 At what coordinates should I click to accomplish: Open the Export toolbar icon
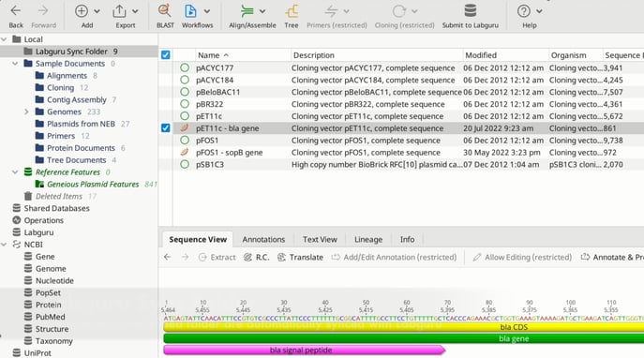[119, 11]
